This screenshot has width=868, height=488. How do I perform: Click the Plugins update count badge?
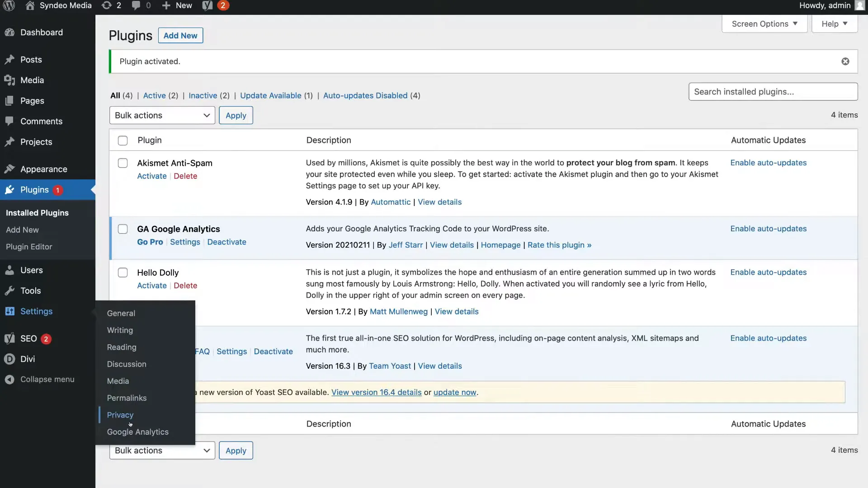point(57,190)
